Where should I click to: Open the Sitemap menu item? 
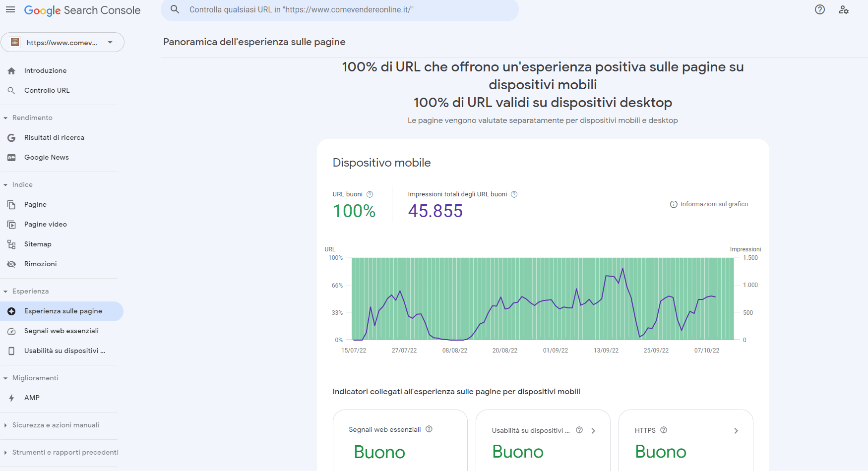(x=62, y=244)
